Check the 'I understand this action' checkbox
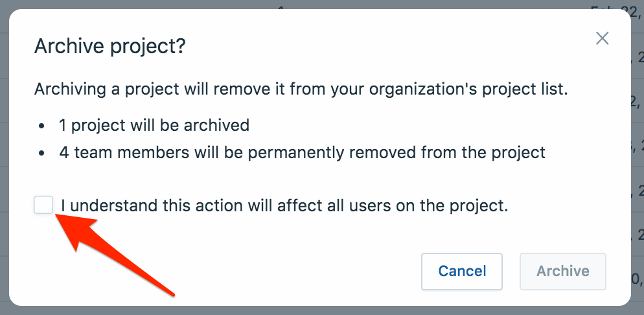Screen dimensions: 644x315 pos(43,206)
